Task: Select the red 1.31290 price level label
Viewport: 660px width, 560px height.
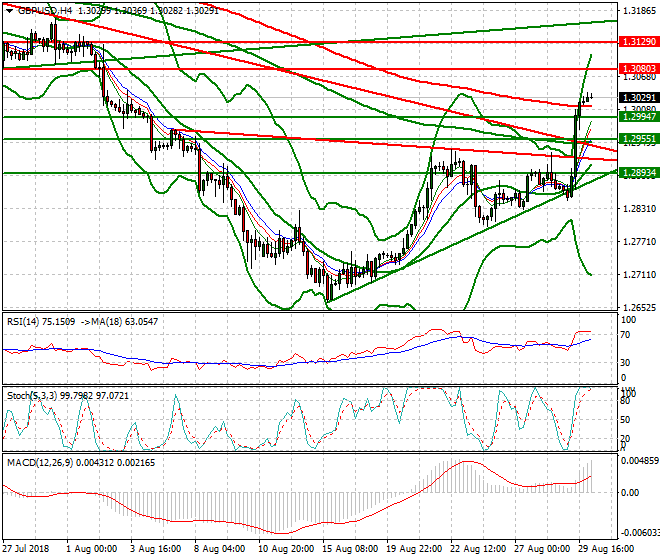Action: pyautogui.click(x=639, y=42)
